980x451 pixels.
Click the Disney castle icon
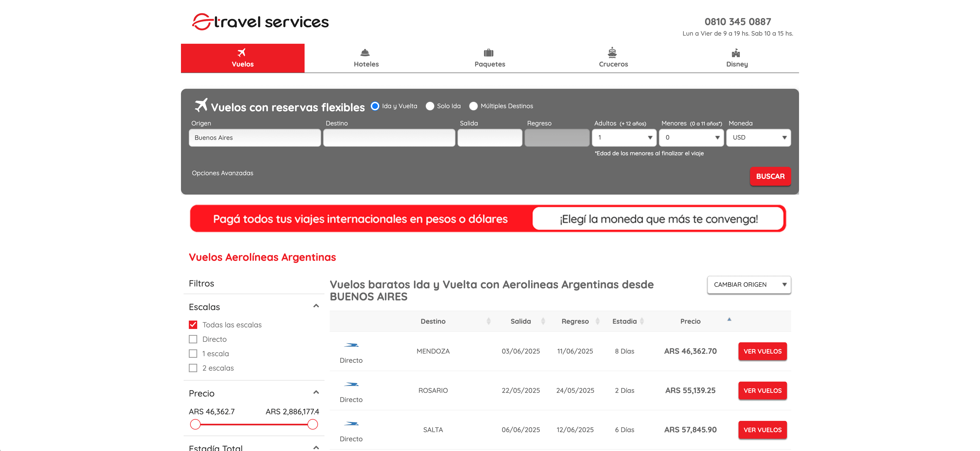tap(736, 53)
